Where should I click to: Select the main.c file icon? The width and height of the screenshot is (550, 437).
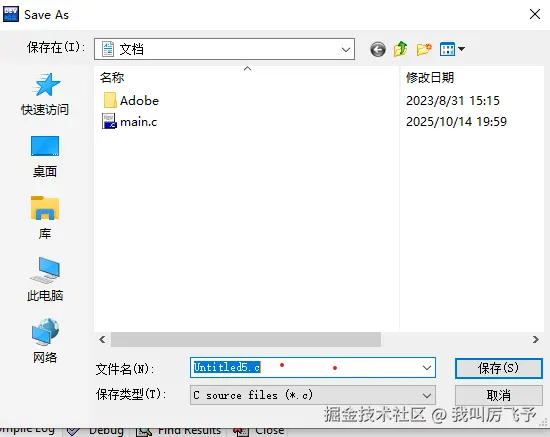tap(109, 121)
